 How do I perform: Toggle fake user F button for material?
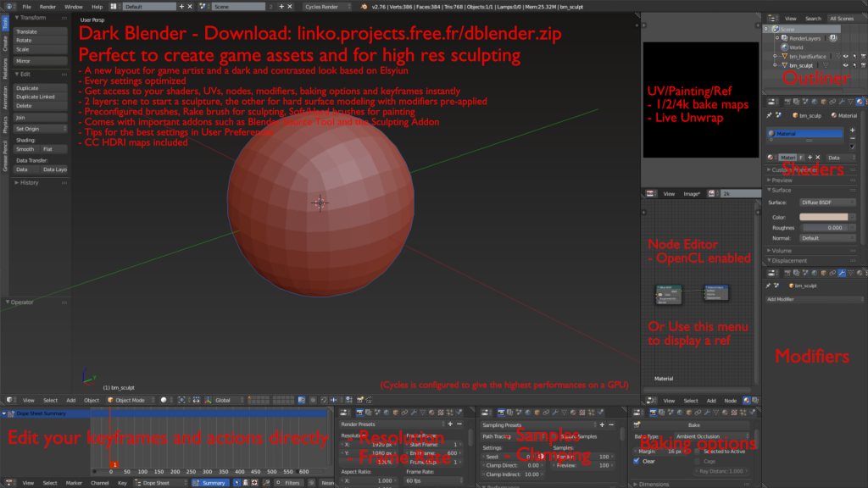click(x=801, y=158)
